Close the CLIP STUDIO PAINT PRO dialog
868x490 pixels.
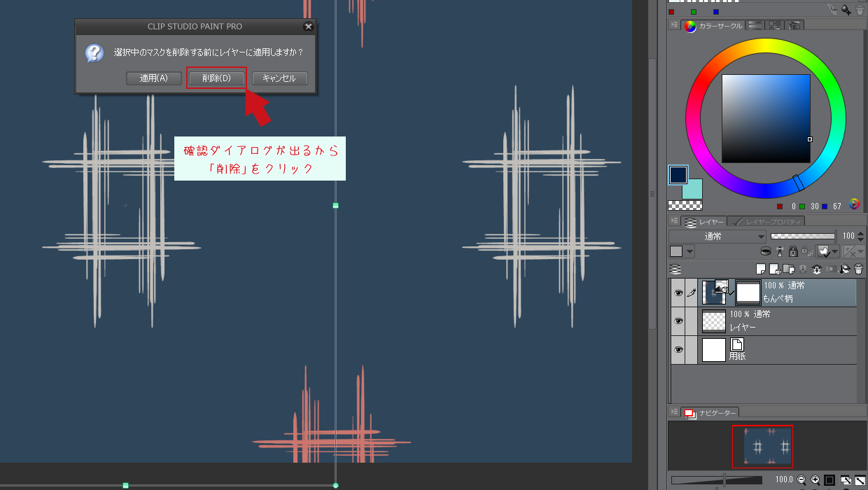pos(308,27)
